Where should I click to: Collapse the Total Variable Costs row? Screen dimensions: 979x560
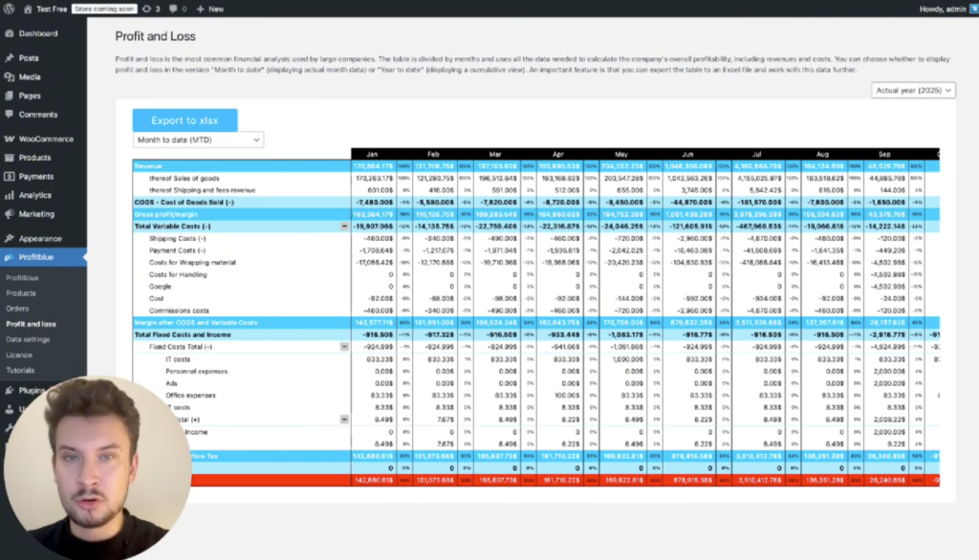click(x=344, y=226)
